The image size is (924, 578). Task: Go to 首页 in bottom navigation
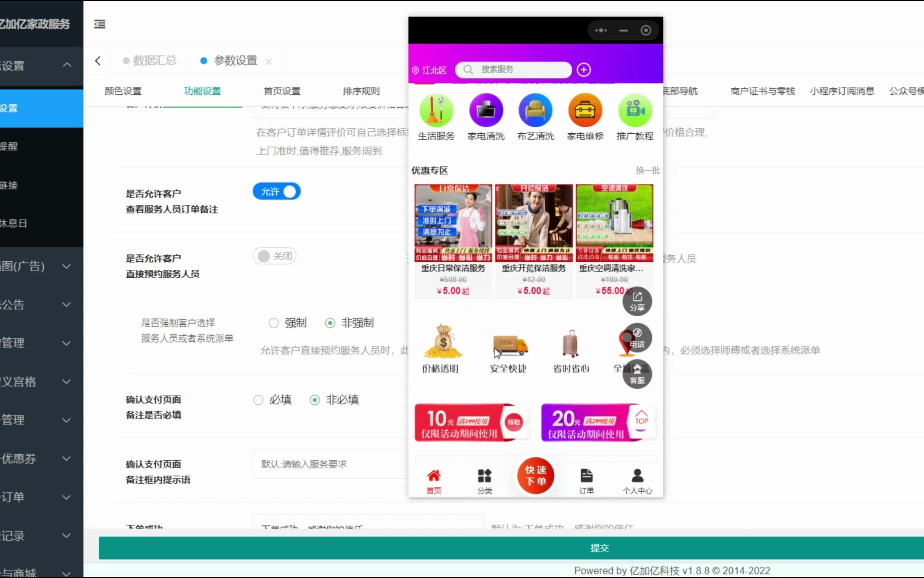coord(434,481)
